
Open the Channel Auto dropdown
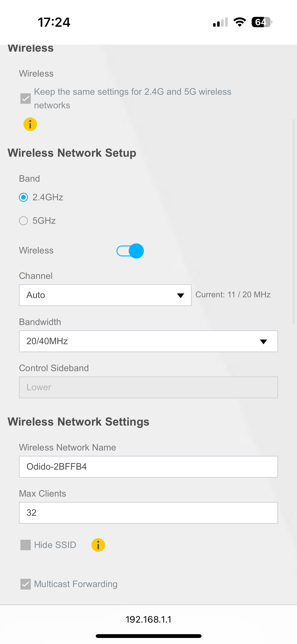point(105,295)
